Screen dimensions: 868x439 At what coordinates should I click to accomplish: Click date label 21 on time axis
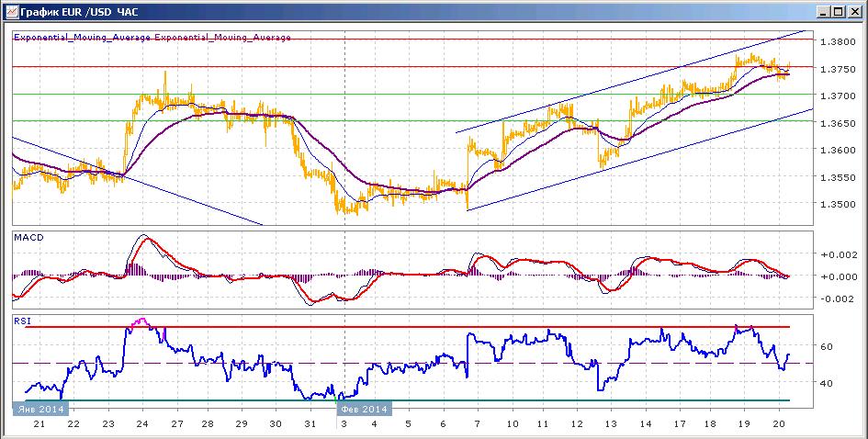coord(39,424)
